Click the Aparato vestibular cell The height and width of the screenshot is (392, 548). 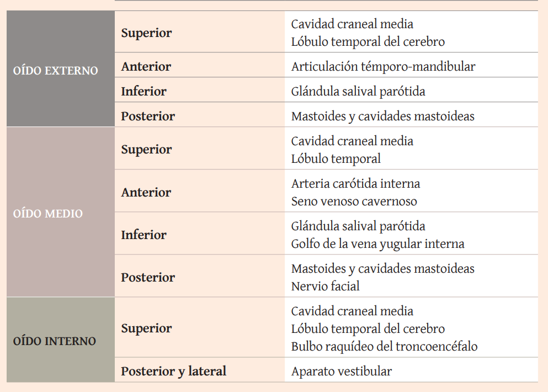click(341, 371)
